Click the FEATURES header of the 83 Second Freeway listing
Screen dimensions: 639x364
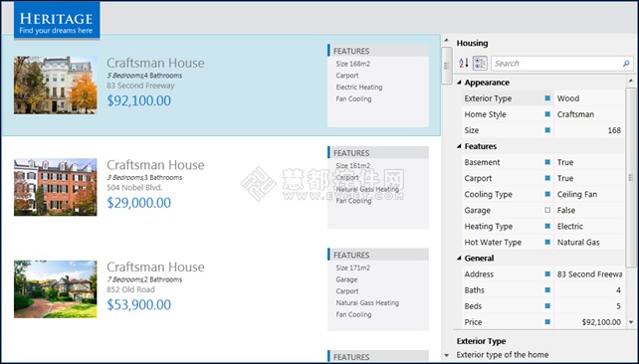click(378, 51)
